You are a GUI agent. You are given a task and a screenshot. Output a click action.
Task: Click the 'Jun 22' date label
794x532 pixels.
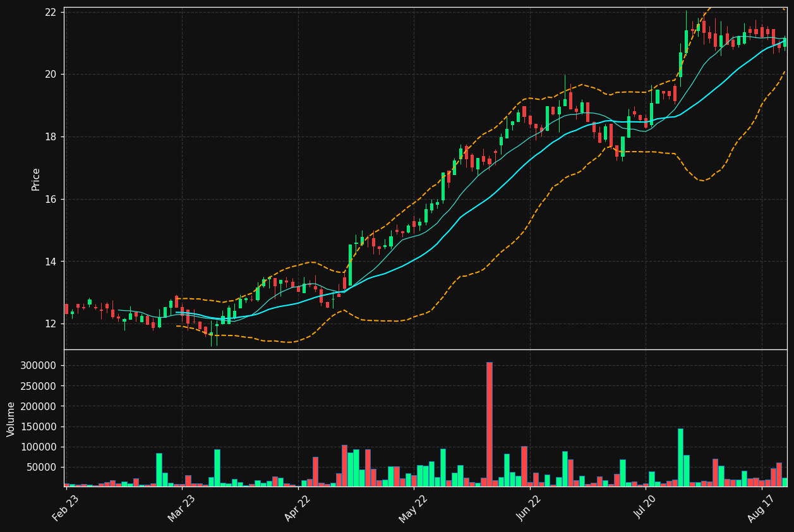click(x=529, y=508)
